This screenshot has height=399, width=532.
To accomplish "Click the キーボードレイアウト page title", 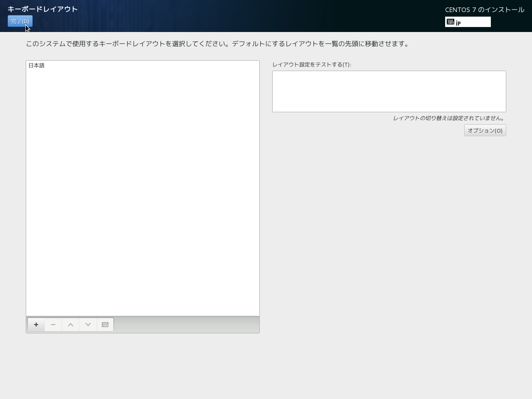I will point(42,9).
